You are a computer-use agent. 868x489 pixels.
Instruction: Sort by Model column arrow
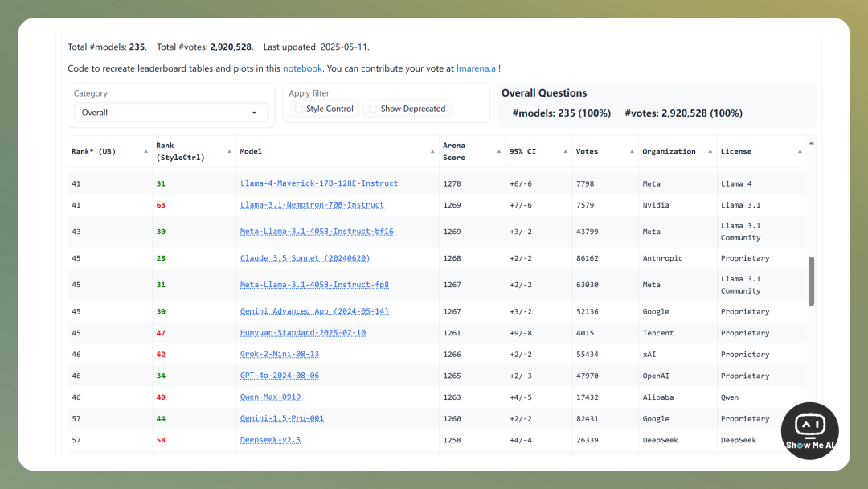pos(432,151)
